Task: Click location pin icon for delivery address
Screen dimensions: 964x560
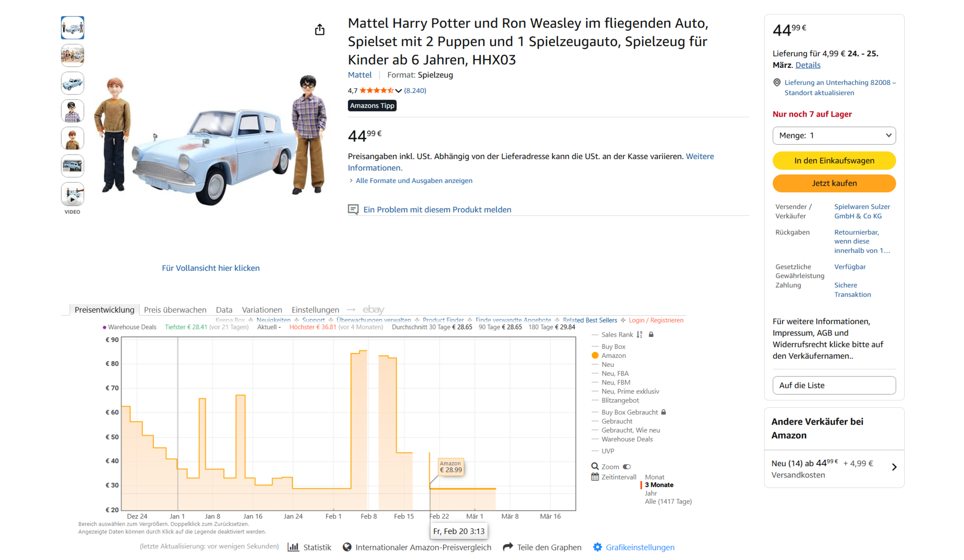Action: pos(777,82)
